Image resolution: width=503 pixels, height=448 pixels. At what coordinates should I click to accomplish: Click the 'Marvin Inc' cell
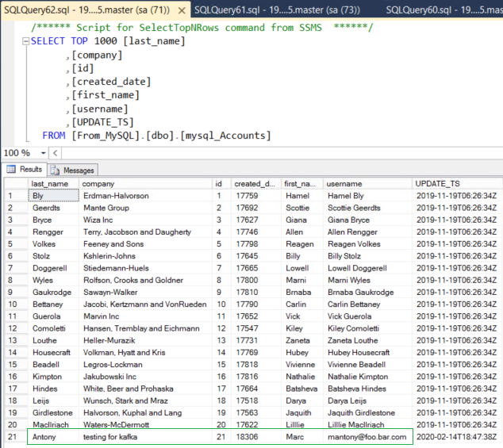click(x=145, y=316)
